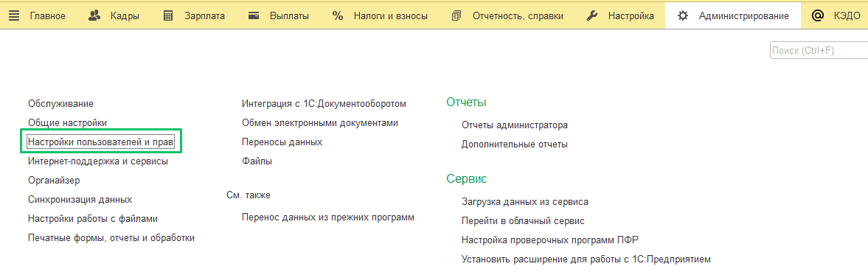Click the percent icon beside Налоги и взносы

(x=338, y=16)
